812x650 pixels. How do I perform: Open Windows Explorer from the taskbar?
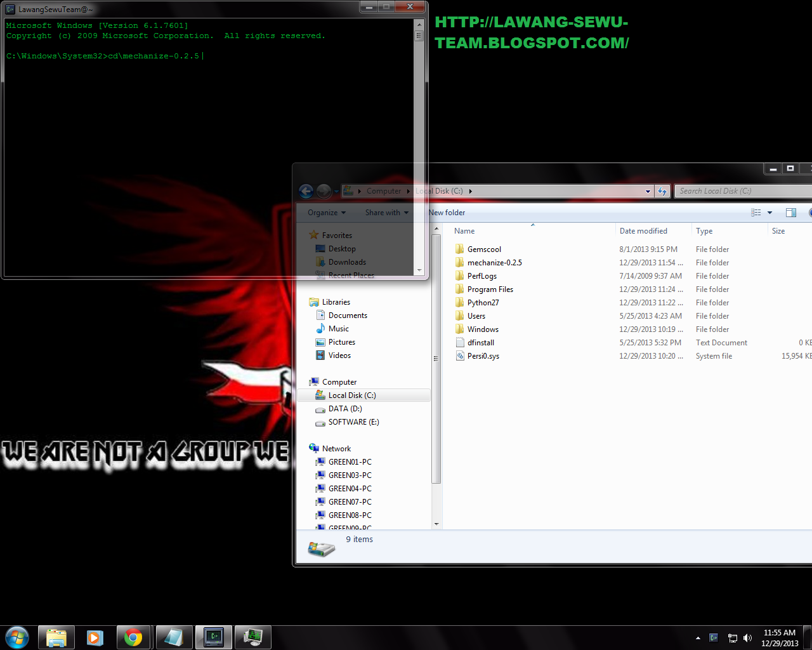pyautogui.click(x=56, y=637)
